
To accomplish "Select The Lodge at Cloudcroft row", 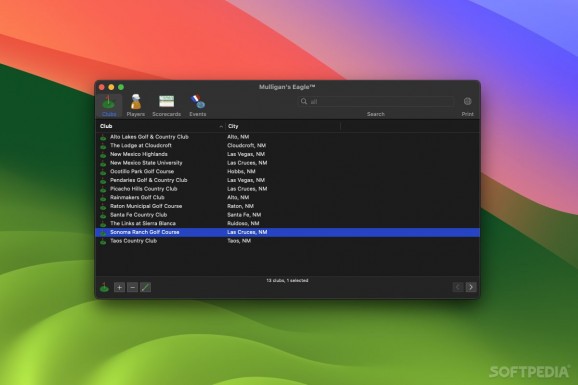I will pos(288,146).
